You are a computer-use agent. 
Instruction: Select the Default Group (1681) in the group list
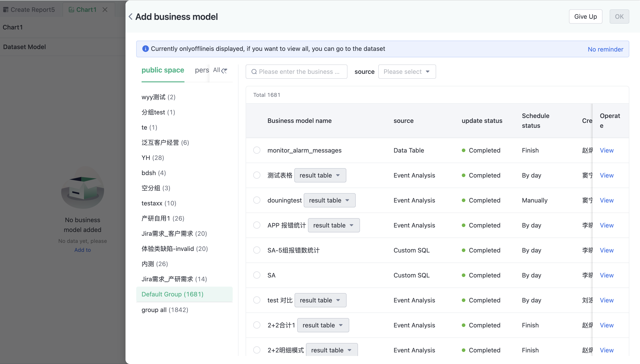(x=172, y=294)
